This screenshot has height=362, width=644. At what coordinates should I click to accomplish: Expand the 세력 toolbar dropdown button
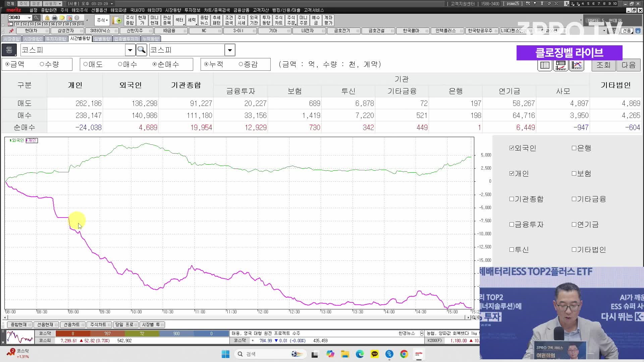(192, 20)
